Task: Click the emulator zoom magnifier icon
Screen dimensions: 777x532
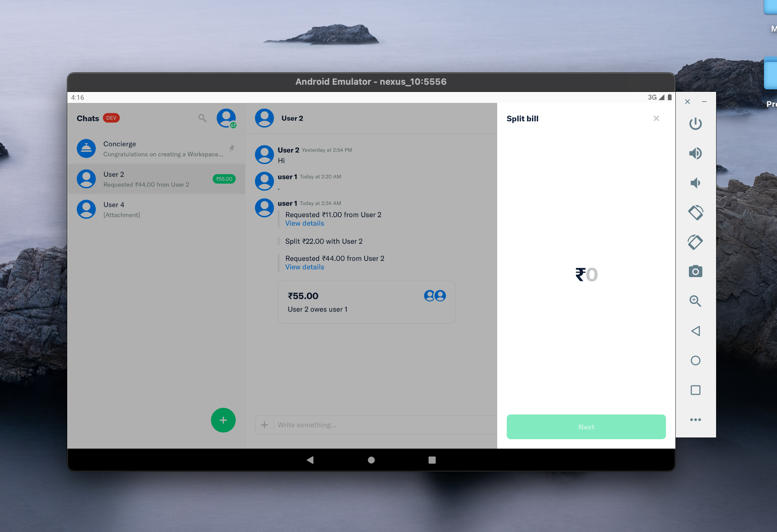Action: (x=695, y=301)
